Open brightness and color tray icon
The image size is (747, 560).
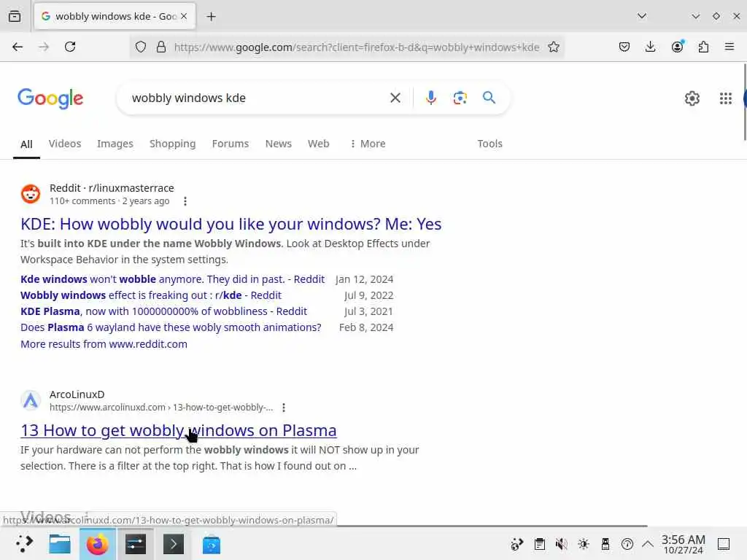tap(583, 544)
